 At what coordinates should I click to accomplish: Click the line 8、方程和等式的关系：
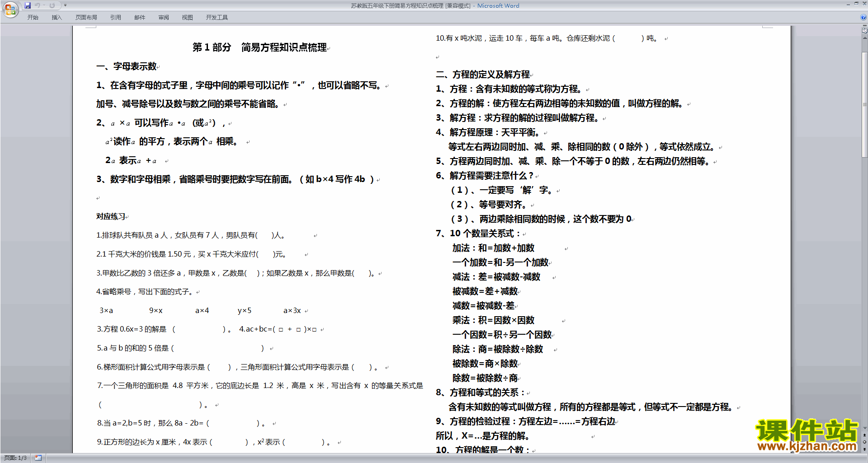tap(481, 393)
